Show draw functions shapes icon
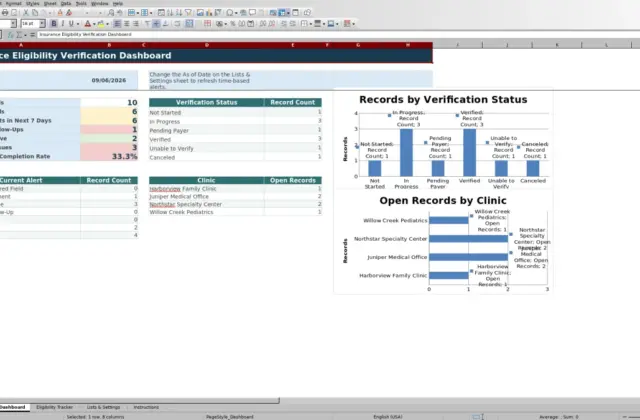 point(307,13)
